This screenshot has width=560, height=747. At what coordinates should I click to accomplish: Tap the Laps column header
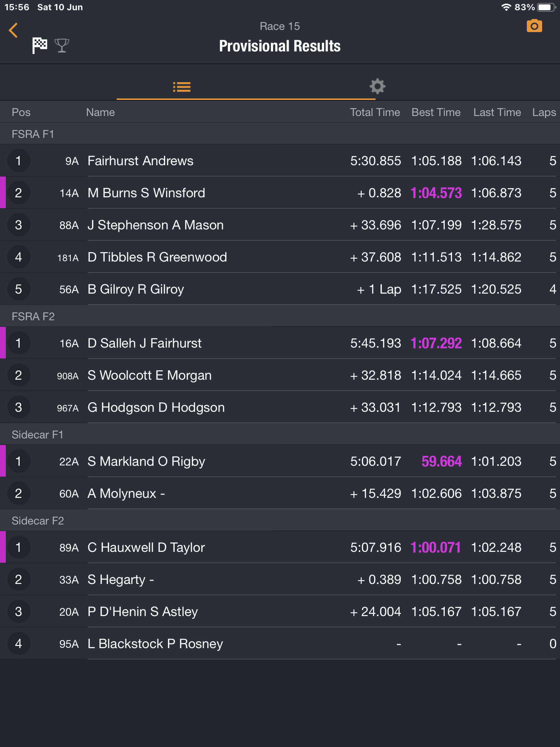(x=544, y=112)
